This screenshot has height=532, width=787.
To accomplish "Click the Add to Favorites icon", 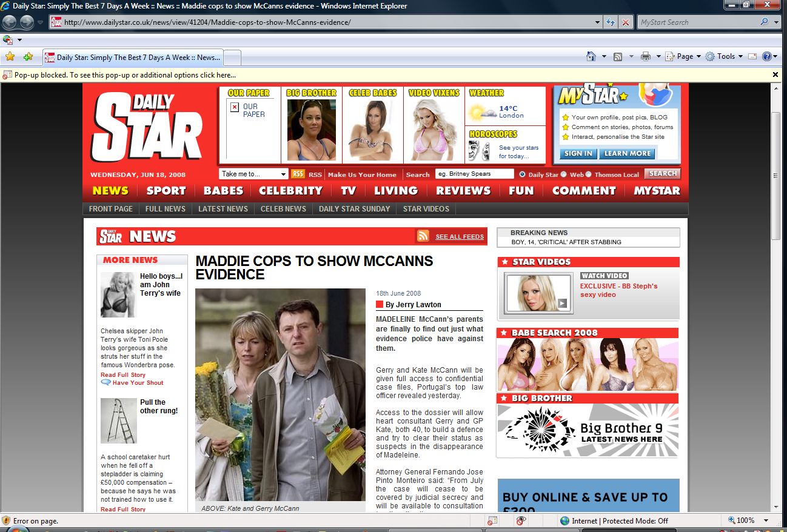I will (x=28, y=56).
